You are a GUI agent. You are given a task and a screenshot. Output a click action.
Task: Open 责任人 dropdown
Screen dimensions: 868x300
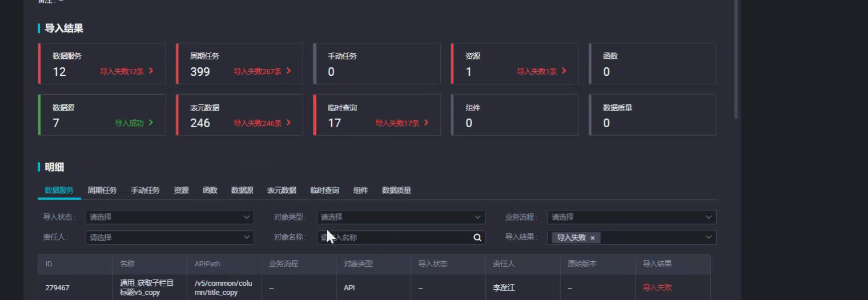(x=170, y=238)
